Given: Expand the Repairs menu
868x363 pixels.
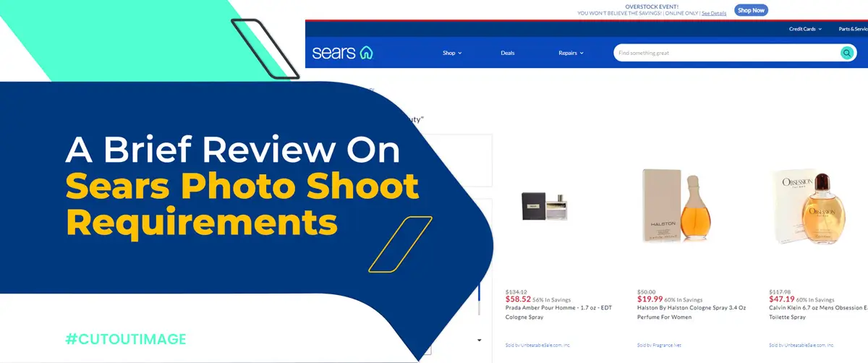Looking at the screenshot, I should 571,53.
